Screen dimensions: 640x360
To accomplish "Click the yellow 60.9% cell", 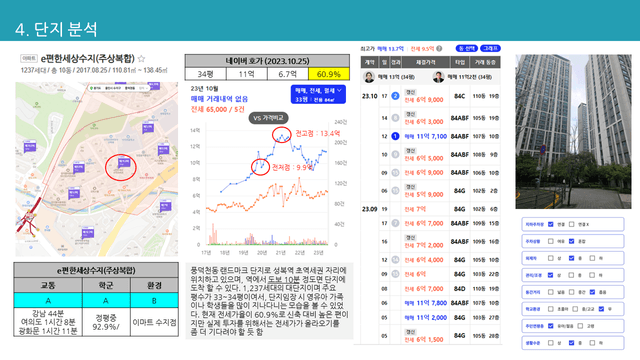I will [x=329, y=74].
